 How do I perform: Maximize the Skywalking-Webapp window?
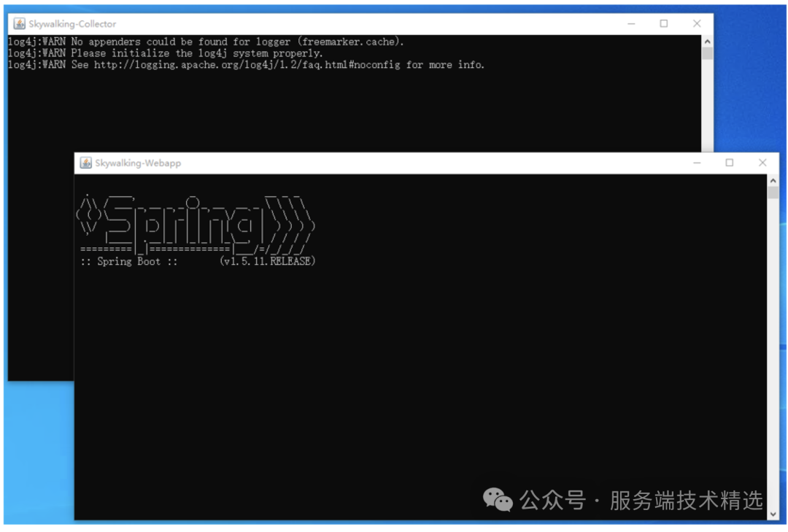(x=729, y=163)
